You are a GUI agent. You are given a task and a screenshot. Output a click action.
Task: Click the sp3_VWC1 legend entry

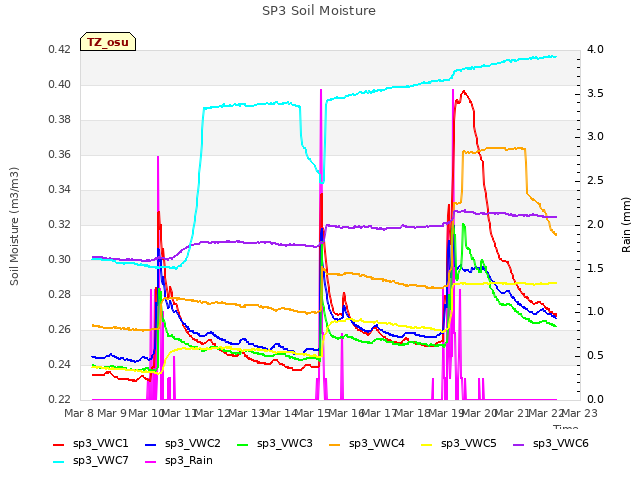click(x=91, y=444)
